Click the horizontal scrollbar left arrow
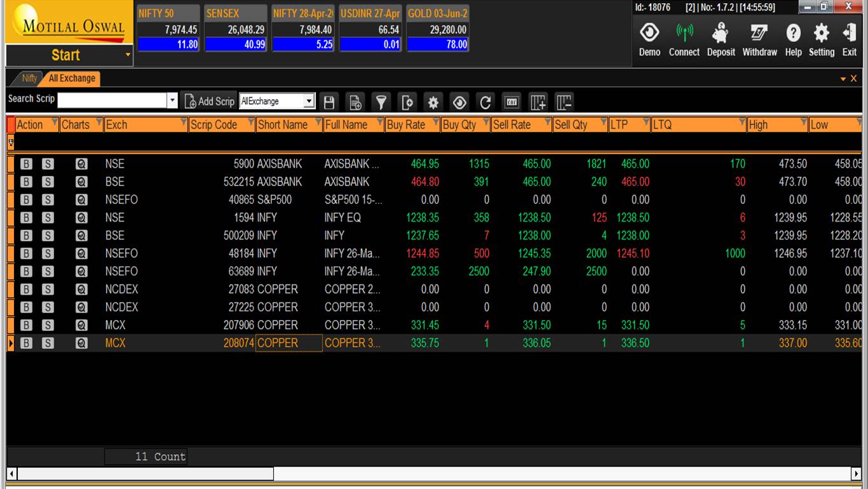Viewport: 868px width, 489px height. pos(11,474)
